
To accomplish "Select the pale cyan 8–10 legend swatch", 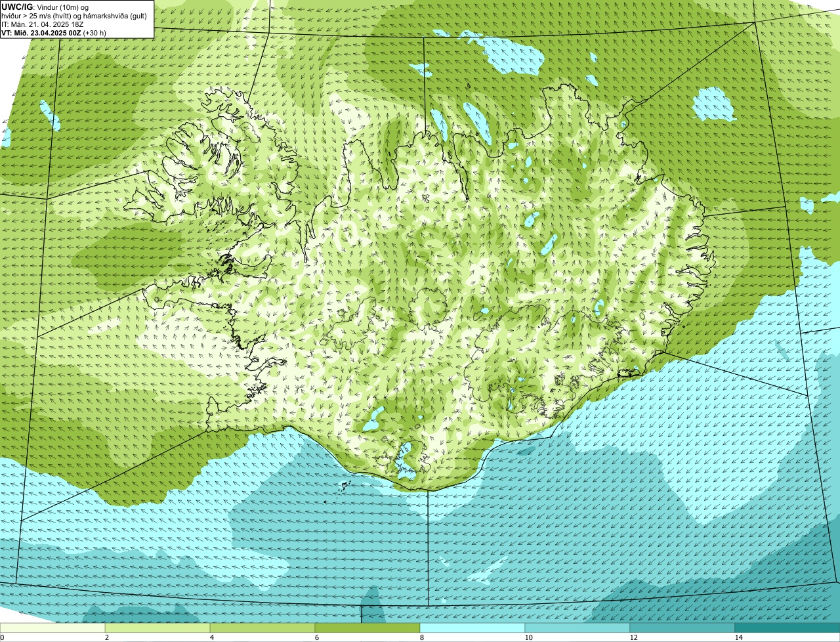I will point(472,628).
